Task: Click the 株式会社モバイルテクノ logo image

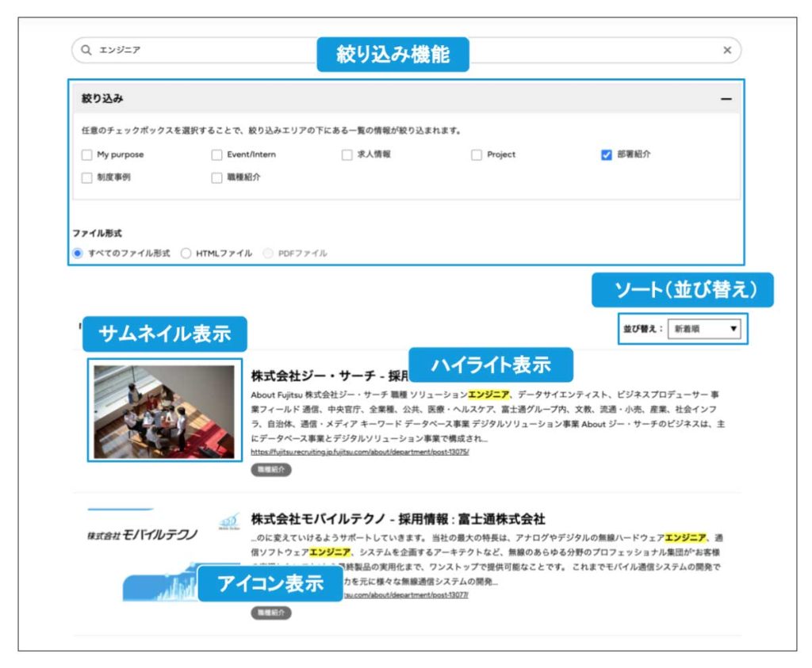Action: [x=143, y=535]
